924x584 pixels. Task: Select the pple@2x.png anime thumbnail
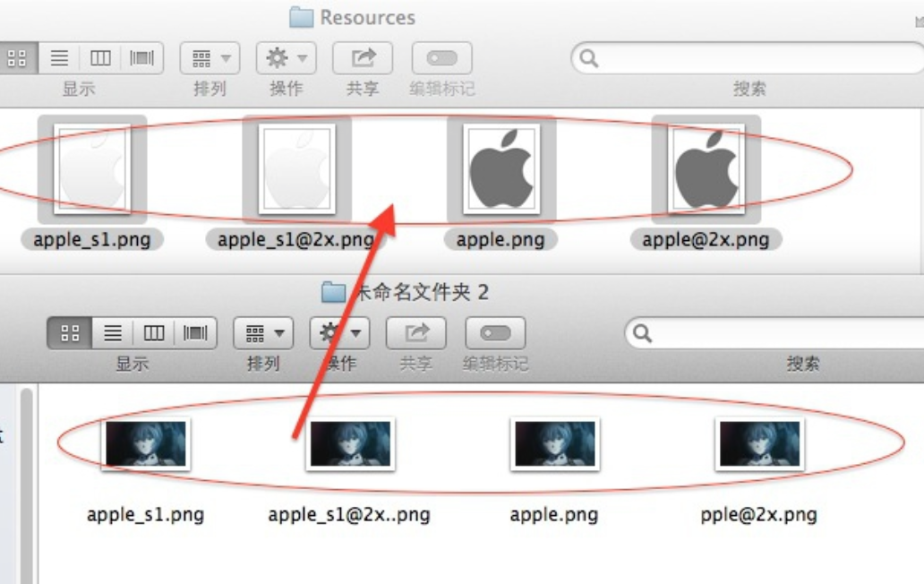(x=759, y=443)
